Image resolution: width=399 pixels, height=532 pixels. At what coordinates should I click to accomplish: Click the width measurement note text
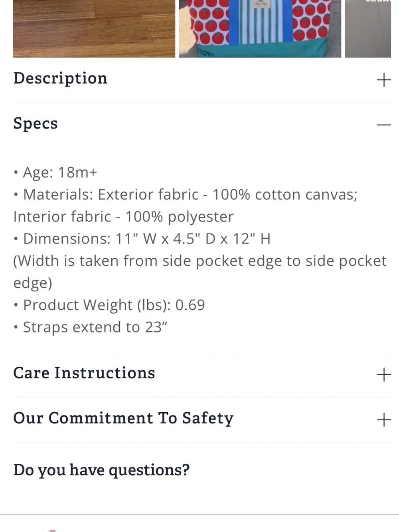click(x=200, y=272)
